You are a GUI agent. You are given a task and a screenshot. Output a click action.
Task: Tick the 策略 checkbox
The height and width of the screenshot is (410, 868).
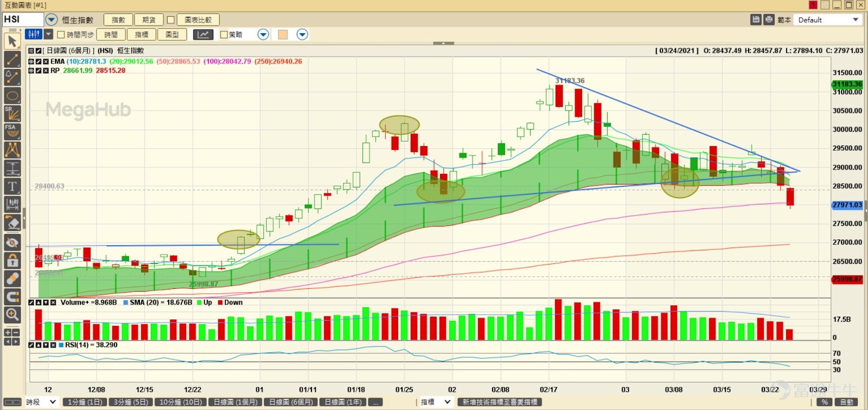click(224, 35)
